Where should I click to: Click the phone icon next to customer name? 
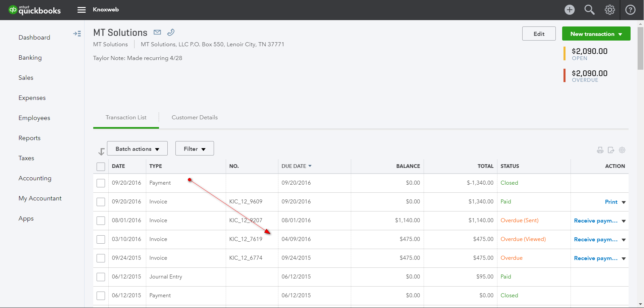[x=171, y=32]
